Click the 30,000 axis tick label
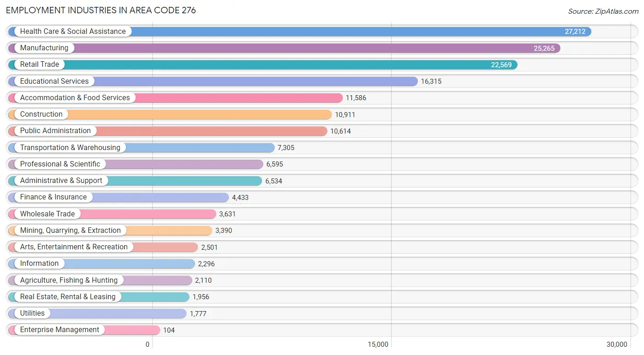The width and height of the screenshot is (644, 355). (617, 344)
